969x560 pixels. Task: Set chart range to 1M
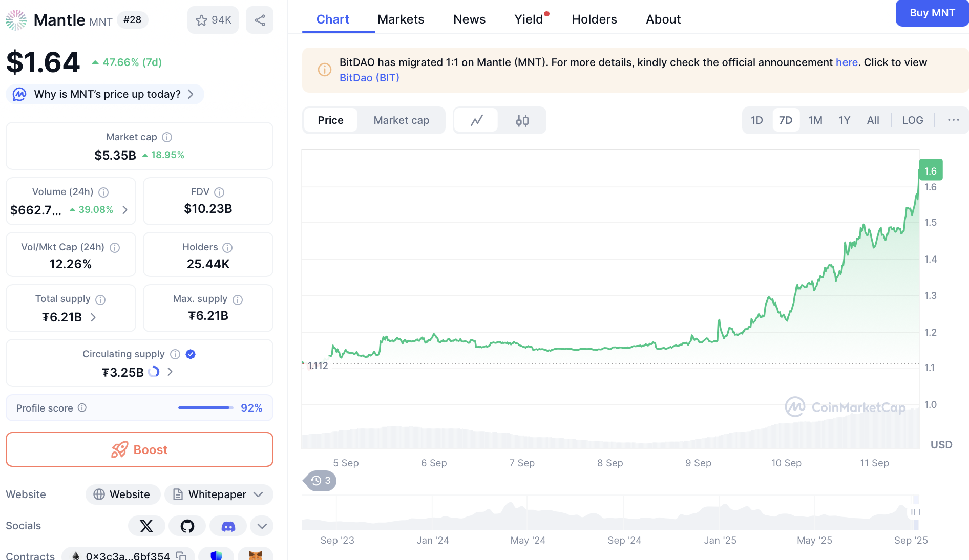point(815,120)
